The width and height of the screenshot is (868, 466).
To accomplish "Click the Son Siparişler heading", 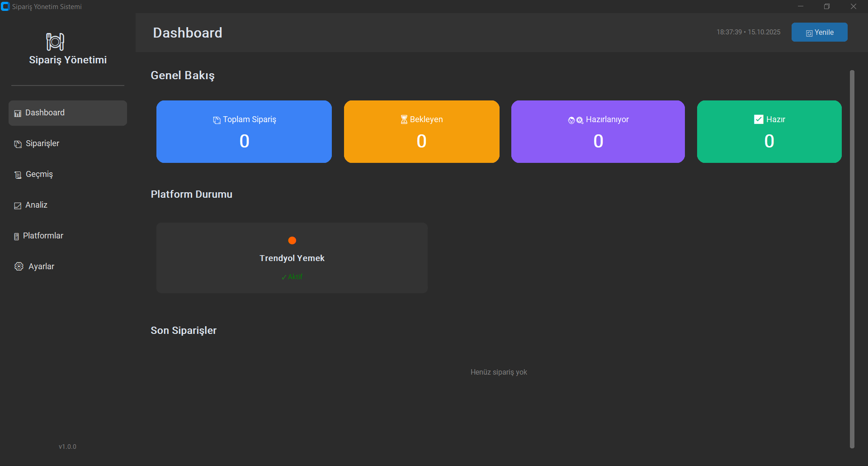I will pyautogui.click(x=184, y=331).
